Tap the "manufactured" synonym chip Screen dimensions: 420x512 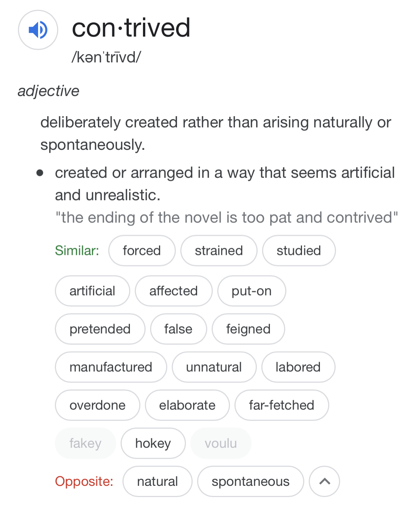click(111, 367)
